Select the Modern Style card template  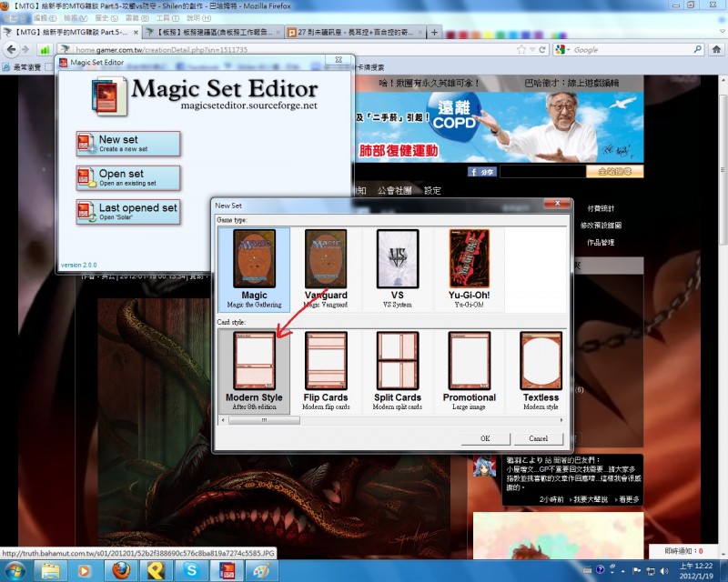click(x=254, y=370)
